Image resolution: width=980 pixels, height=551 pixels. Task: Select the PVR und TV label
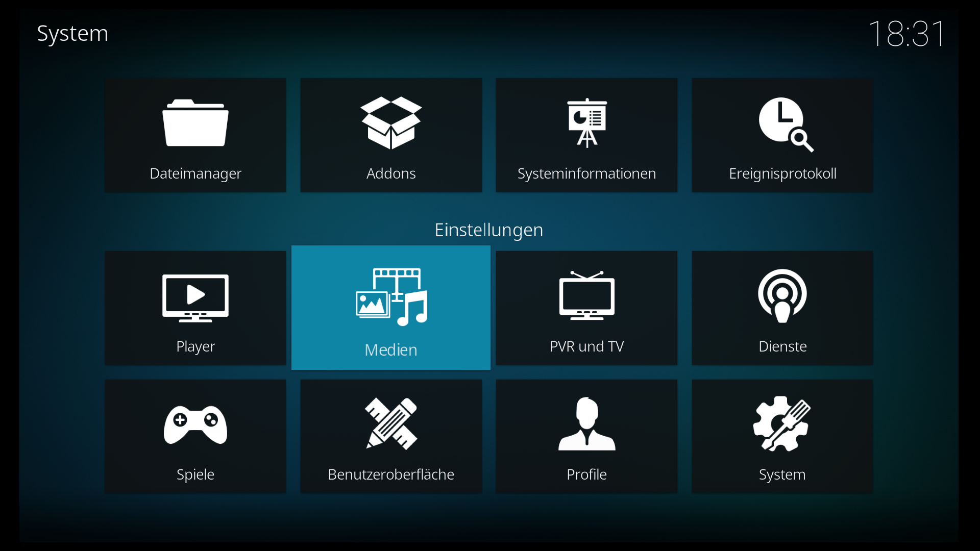[587, 346]
